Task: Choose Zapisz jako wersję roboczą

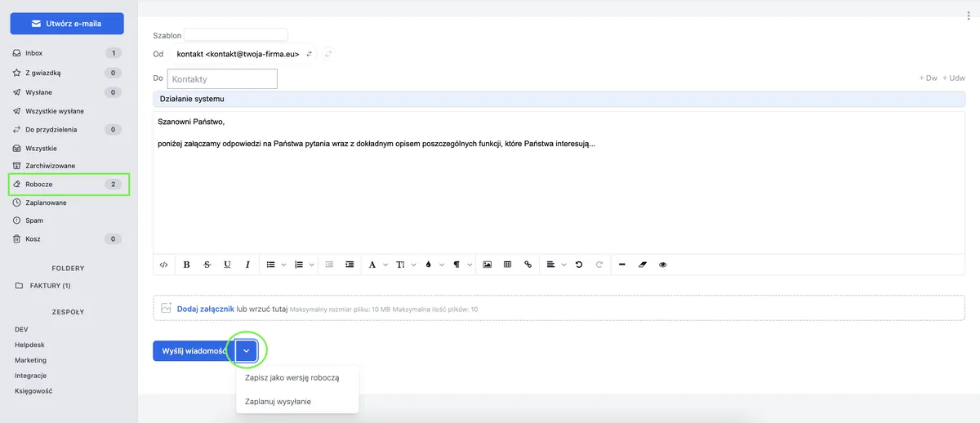Action: click(292, 378)
